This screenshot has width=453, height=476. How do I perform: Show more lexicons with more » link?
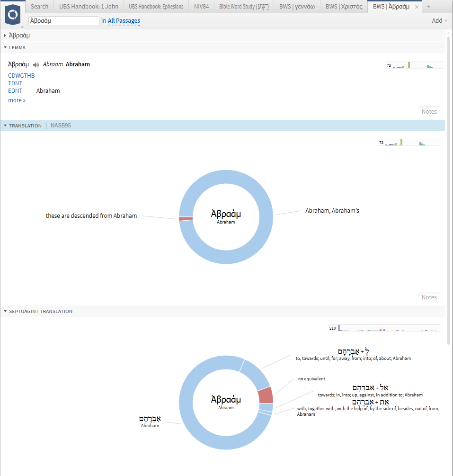coord(17,100)
